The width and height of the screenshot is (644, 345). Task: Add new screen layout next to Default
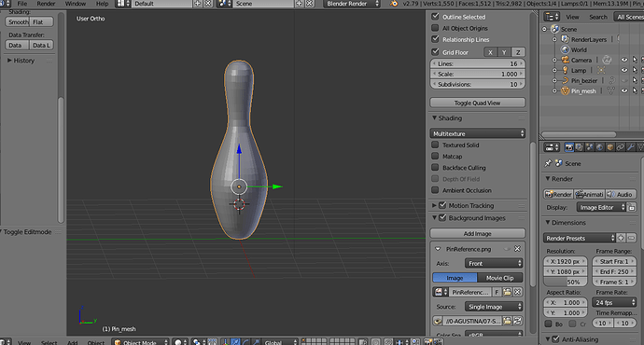pos(198,4)
